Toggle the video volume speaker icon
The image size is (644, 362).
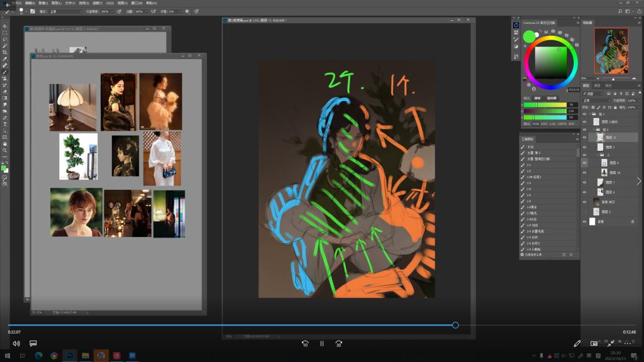tap(16, 344)
